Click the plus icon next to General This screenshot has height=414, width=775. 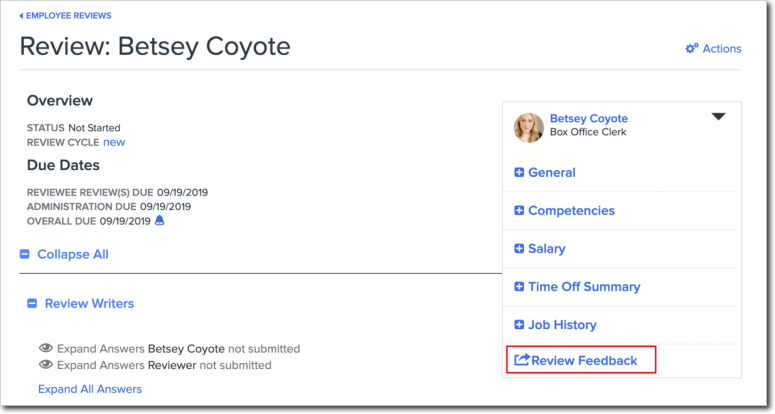click(x=519, y=173)
